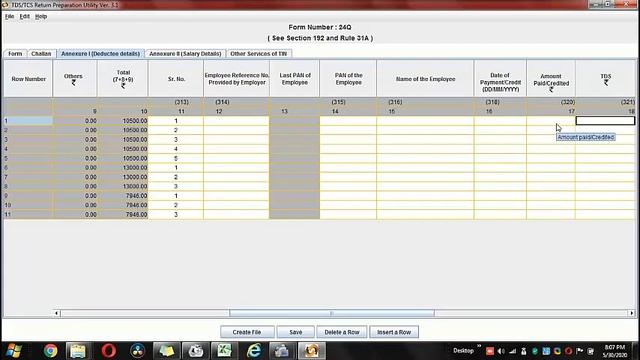Click the Last PAN of Employee header
This screenshot has height=360, width=640.
[295, 79]
